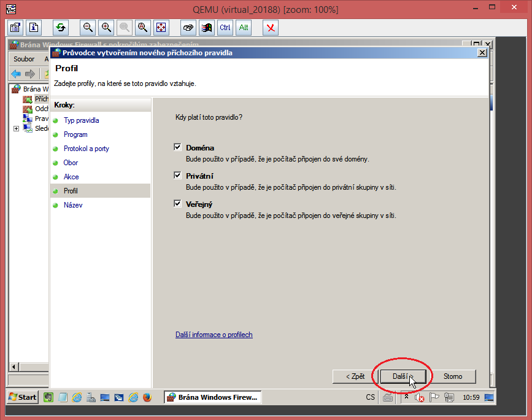Refresh the remote screen
Screen dimensions: 532x420
61,28
